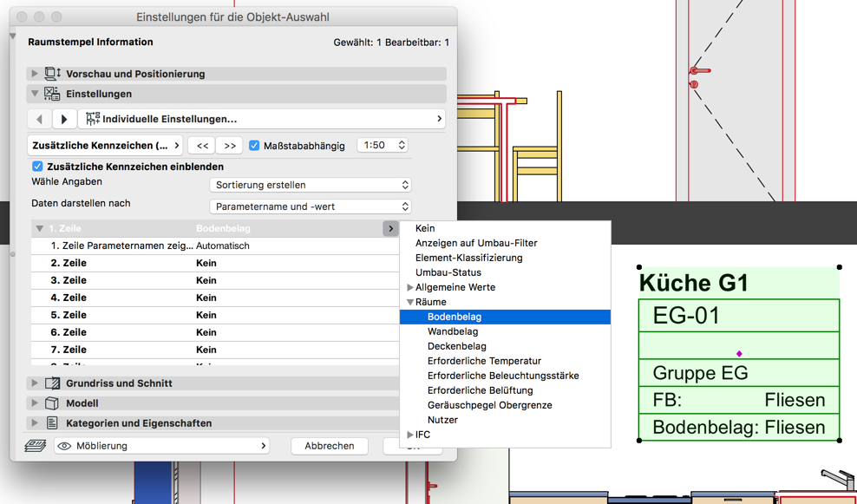Select the 6. Zeile row
This screenshot has width=857, height=504.
215,332
